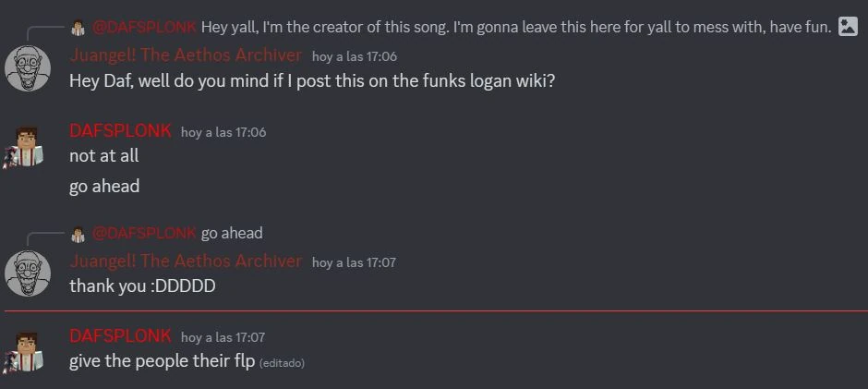Jump to the quoted "go ahead" reply preview text
Screen dimensions: 868x389
(x=232, y=233)
